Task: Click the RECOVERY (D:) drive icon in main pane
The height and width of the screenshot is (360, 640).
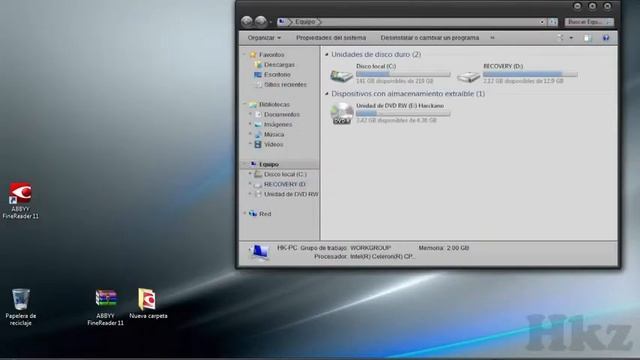Action: [x=468, y=76]
